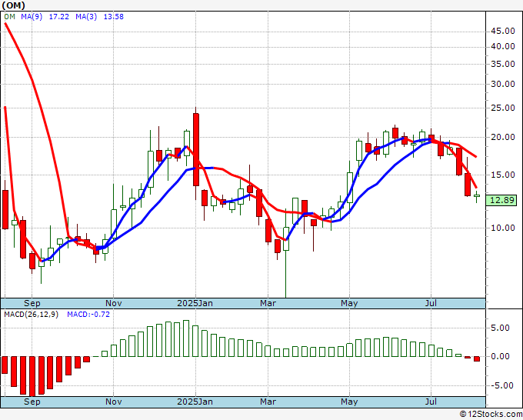Screen dimensions: 523x420
Task: Click 2025Jan on the MACD panel date axis
Action: click(x=195, y=402)
